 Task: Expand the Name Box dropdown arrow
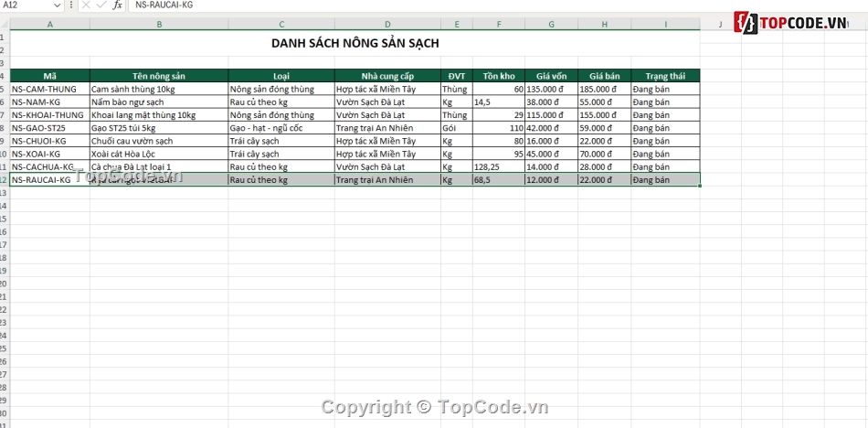(58, 5)
